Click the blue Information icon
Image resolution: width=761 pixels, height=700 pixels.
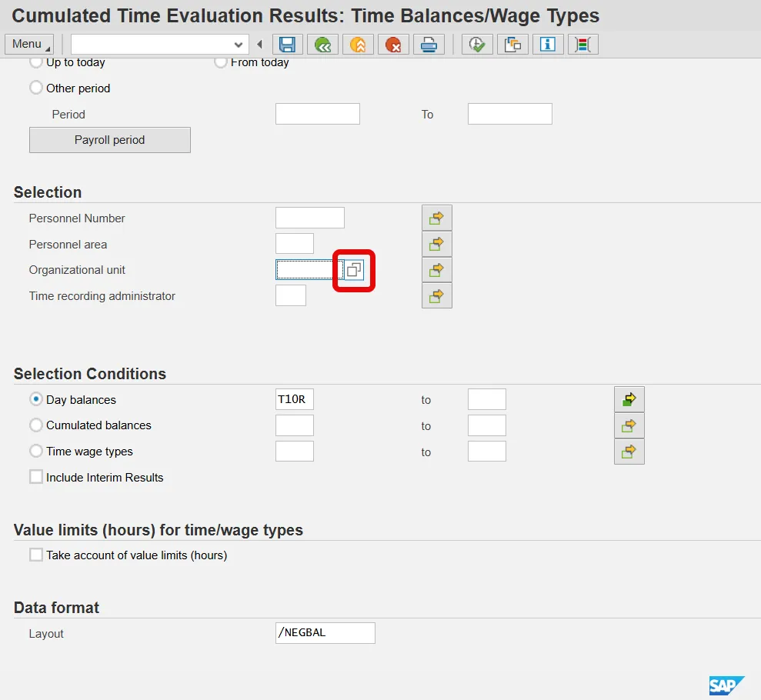click(x=548, y=45)
